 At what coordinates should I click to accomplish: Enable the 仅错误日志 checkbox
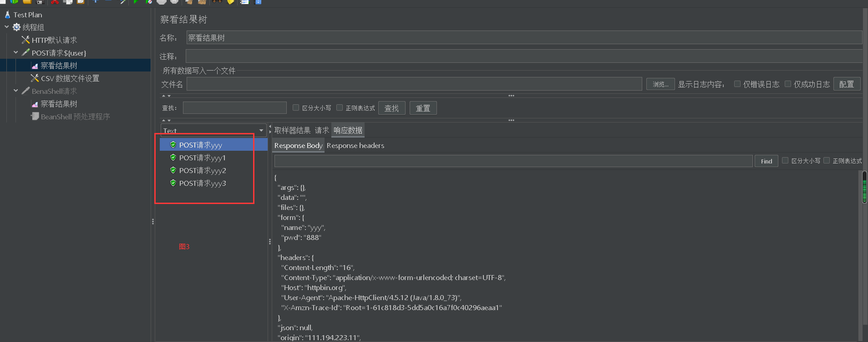tap(737, 84)
